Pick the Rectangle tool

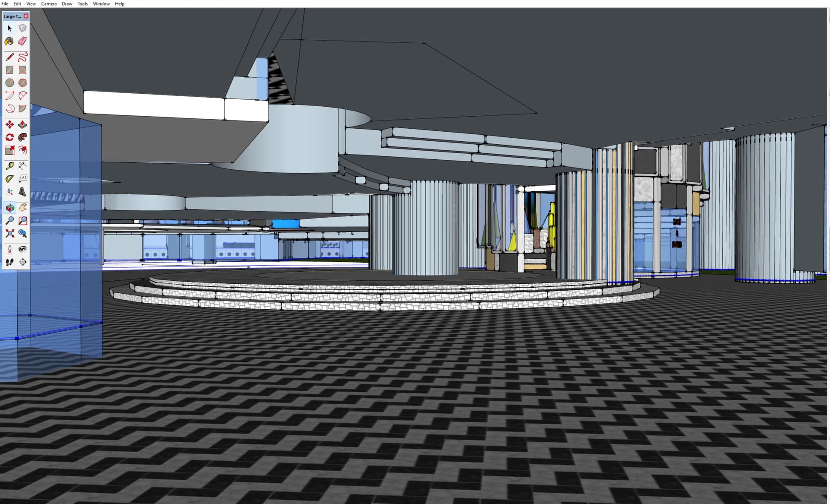(x=10, y=70)
